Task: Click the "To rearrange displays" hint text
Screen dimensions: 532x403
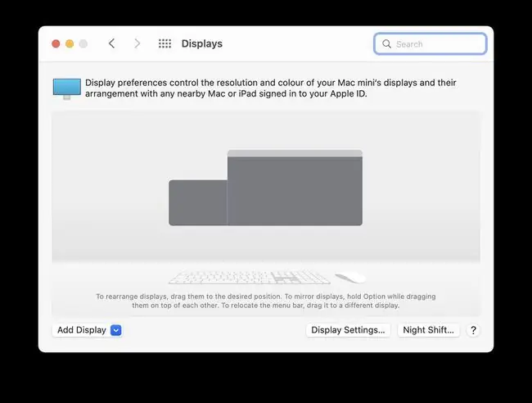Action: coord(266,301)
